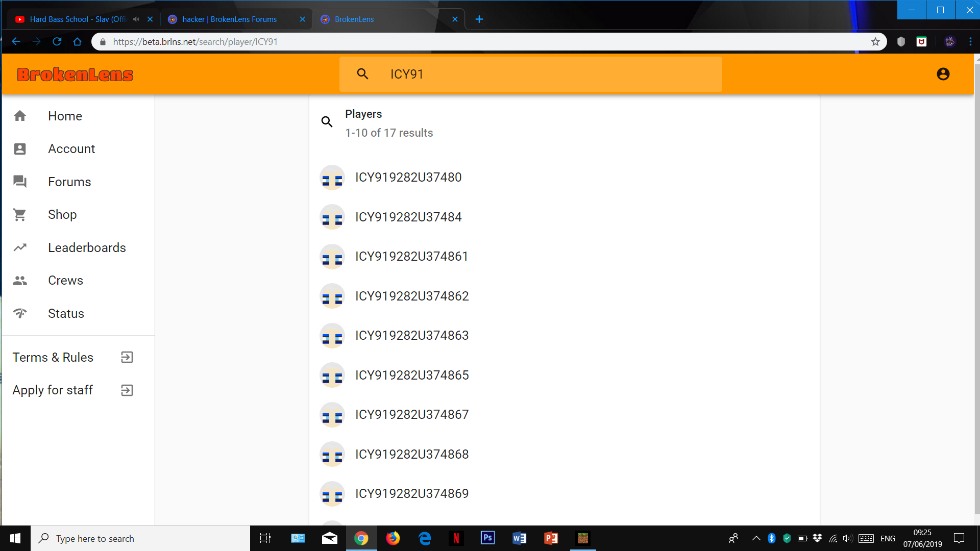Click the Leaderboards trend icon
The width and height of the screenshot is (980, 551).
(20, 247)
